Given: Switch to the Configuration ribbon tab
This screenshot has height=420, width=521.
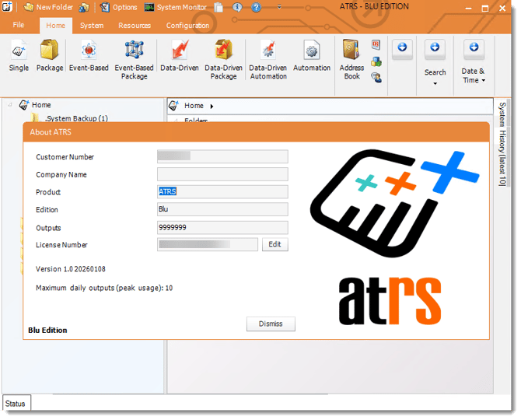Looking at the screenshot, I should pyautogui.click(x=187, y=26).
